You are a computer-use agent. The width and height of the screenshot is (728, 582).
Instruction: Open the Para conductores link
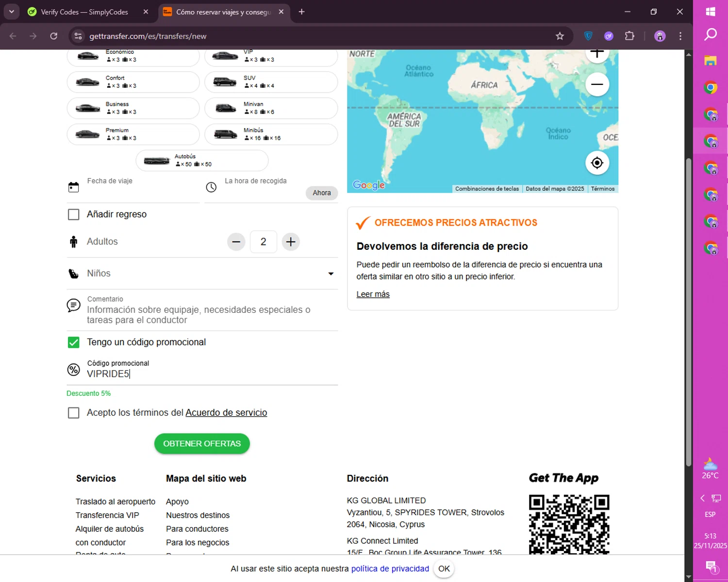click(x=197, y=529)
